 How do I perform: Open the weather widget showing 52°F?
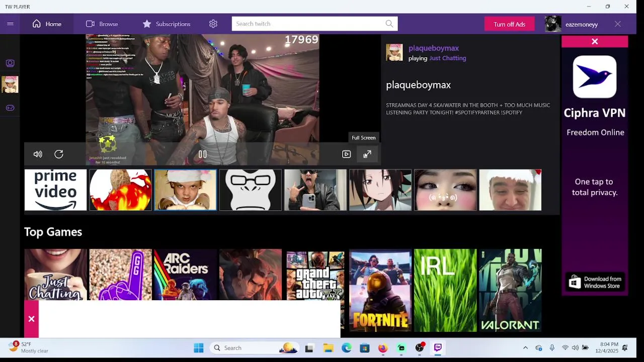[x=28, y=347]
